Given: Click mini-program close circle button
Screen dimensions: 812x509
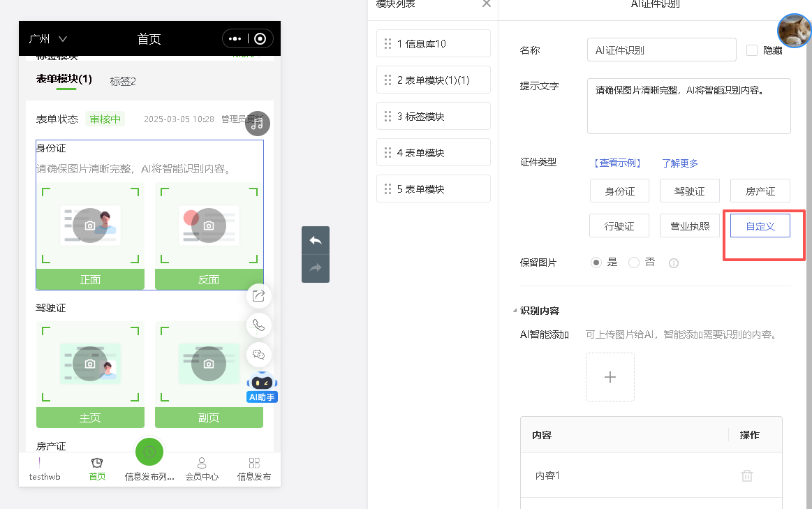Looking at the screenshot, I should pyautogui.click(x=260, y=39).
